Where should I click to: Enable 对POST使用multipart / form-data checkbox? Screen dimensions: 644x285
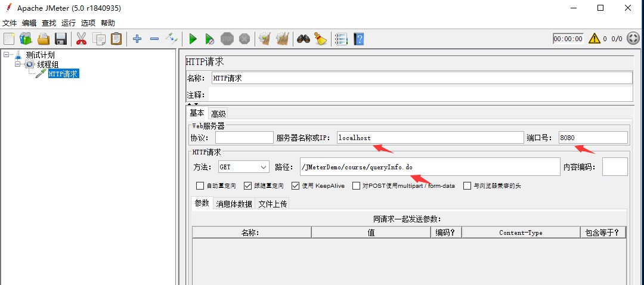click(x=356, y=185)
